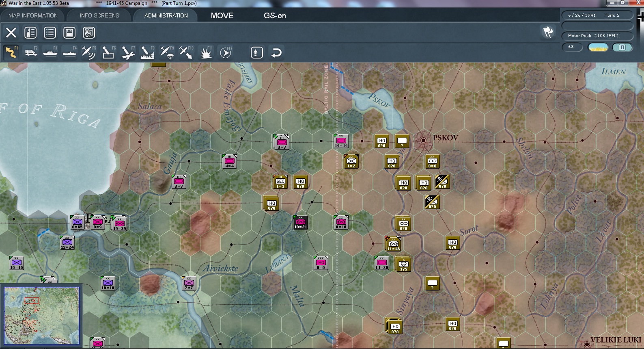Image resolution: width=644 pixels, height=349 pixels.
Task: Select the airbase counter labeled 125
Action: click(x=403, y=264)
